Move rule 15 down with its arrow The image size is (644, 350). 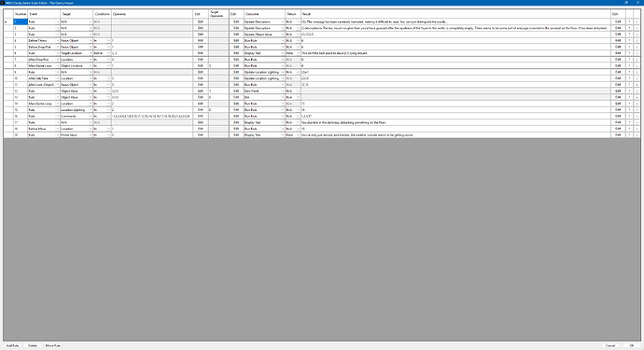[x=637, y=110]
